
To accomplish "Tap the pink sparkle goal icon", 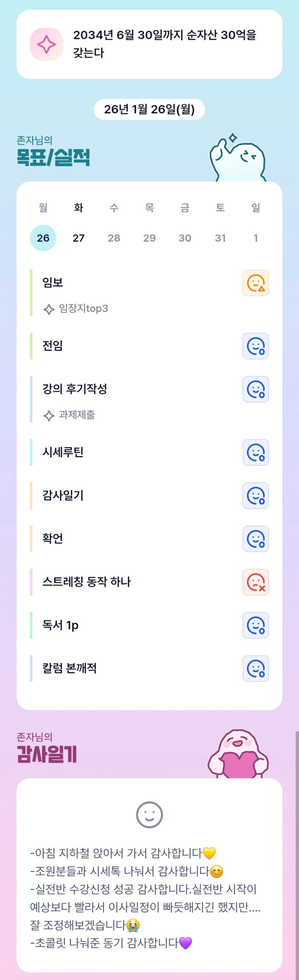I will click(x=46, y=45).
